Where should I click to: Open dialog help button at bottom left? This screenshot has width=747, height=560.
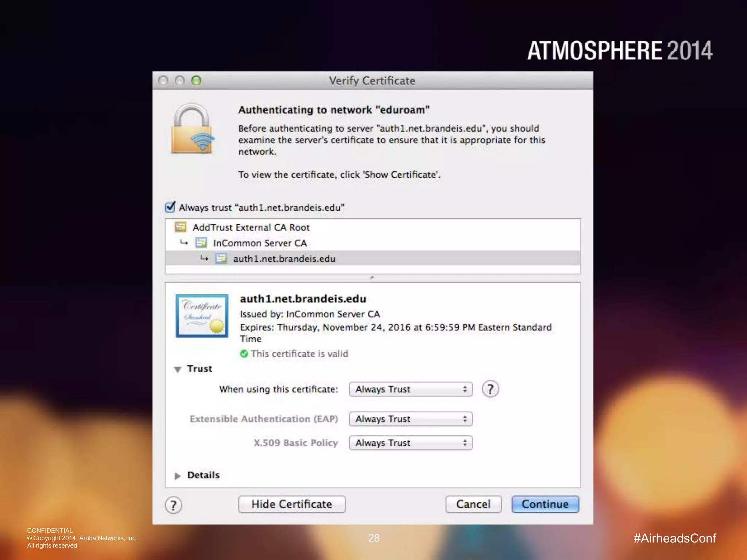[174, 505]
